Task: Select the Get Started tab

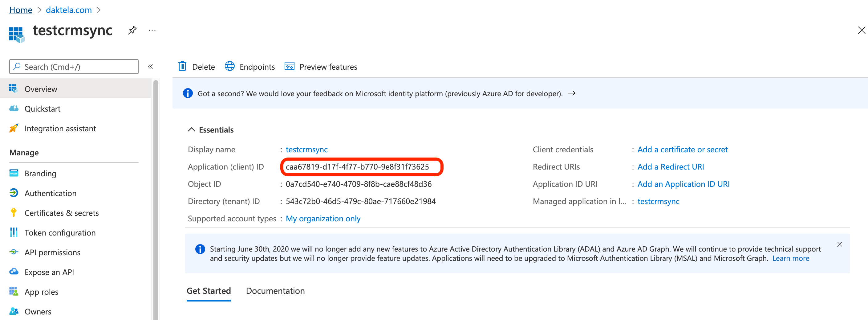Action: pos(209,290)
